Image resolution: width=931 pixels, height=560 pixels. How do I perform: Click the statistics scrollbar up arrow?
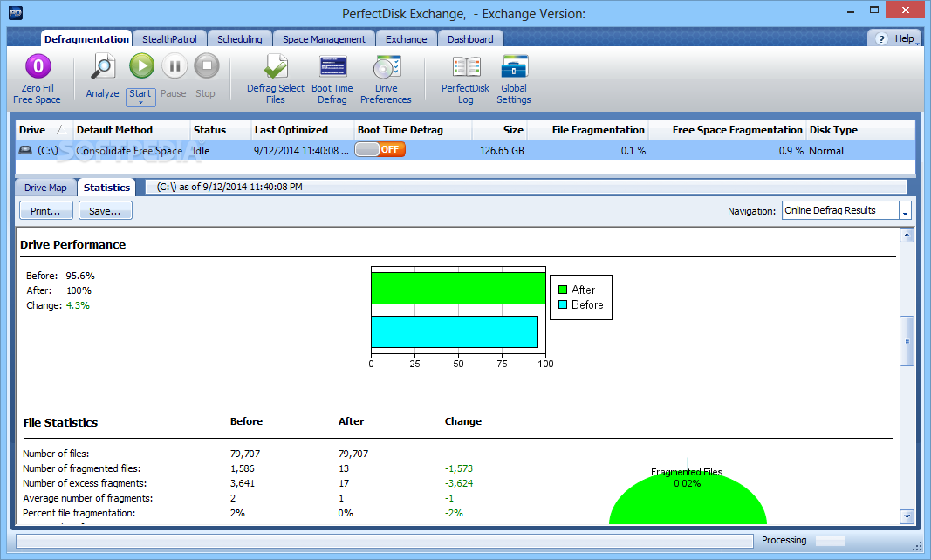(x=907, y=236)
